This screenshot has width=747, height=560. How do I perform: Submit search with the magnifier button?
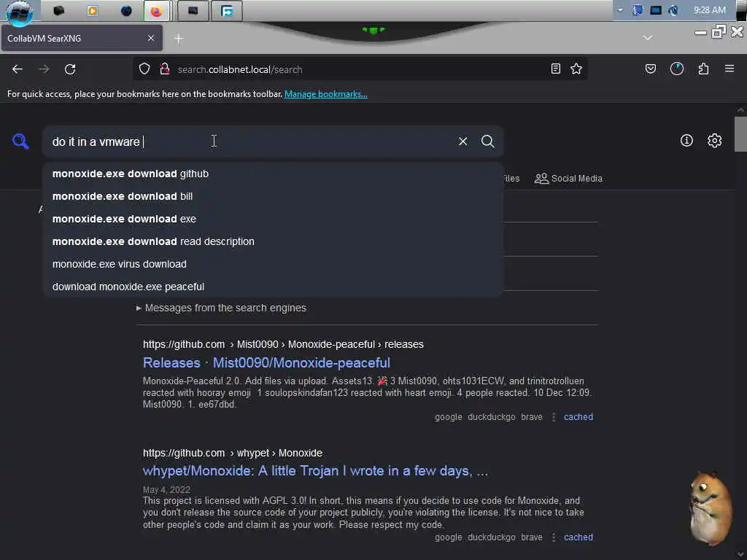coord(487,141)
